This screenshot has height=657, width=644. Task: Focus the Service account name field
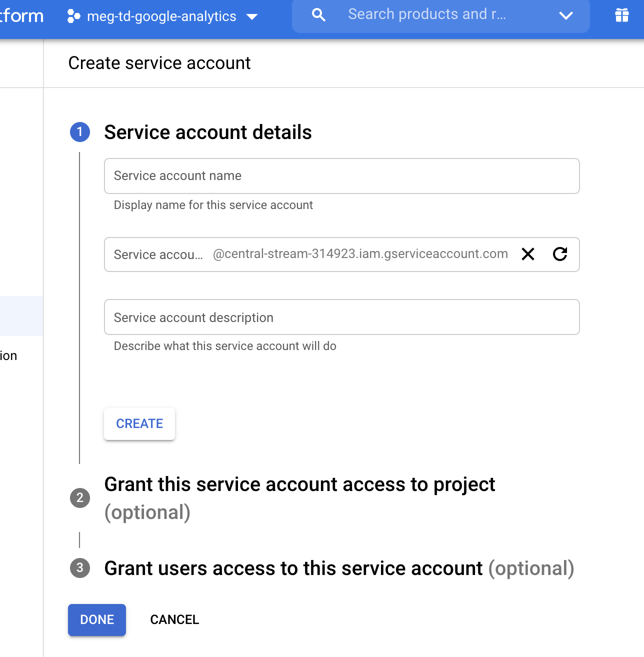tap(341, 176)
